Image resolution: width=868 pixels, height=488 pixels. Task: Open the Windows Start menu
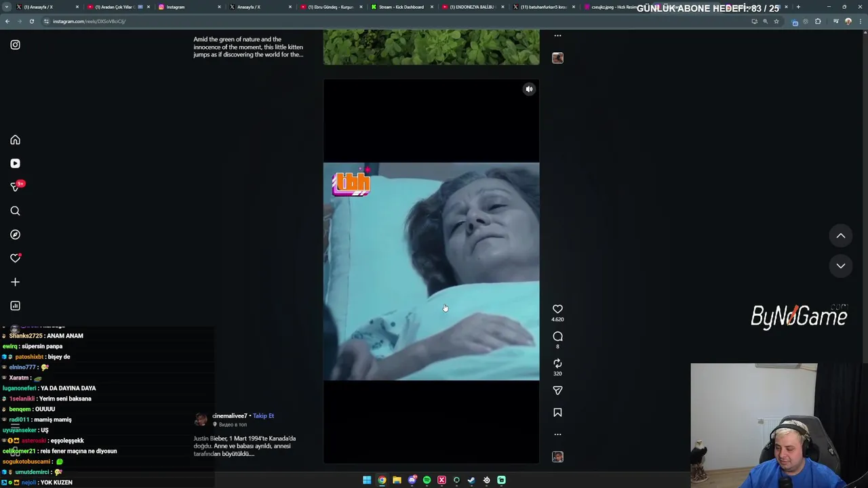point(367,480)
